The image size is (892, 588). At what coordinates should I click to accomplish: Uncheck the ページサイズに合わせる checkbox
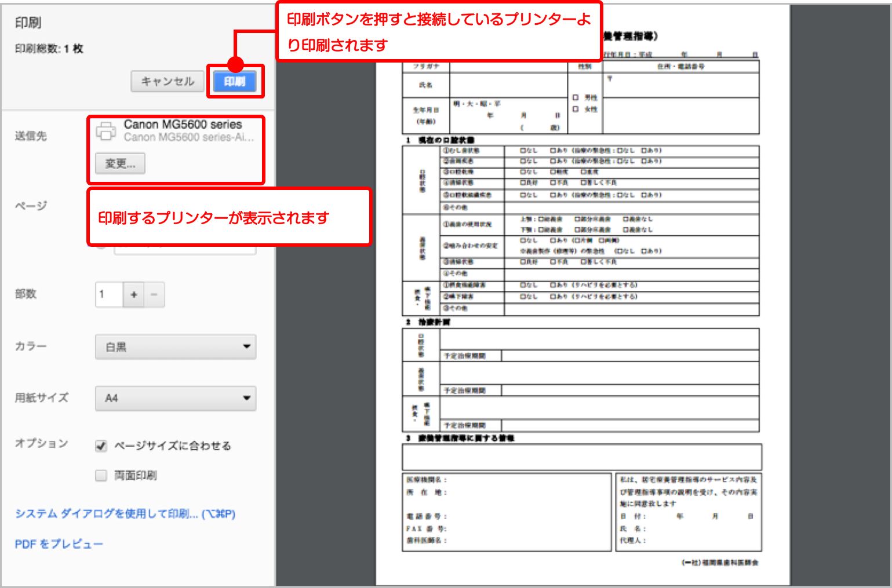[101, 446]
